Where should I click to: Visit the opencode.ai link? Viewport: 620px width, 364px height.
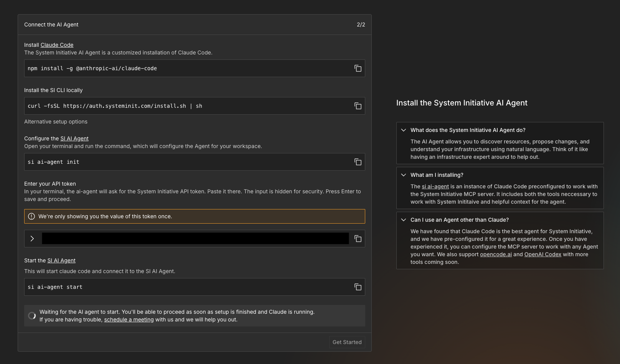point(496,254)
